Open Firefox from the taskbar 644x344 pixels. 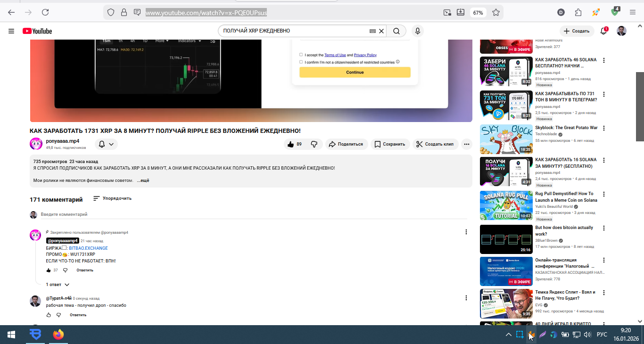click(x=58, y=335)
